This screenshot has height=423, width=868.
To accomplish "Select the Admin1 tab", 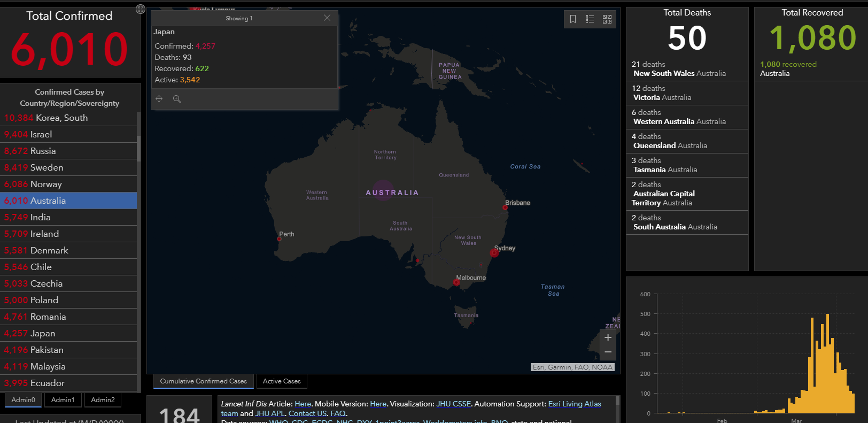I will point(63,400).
